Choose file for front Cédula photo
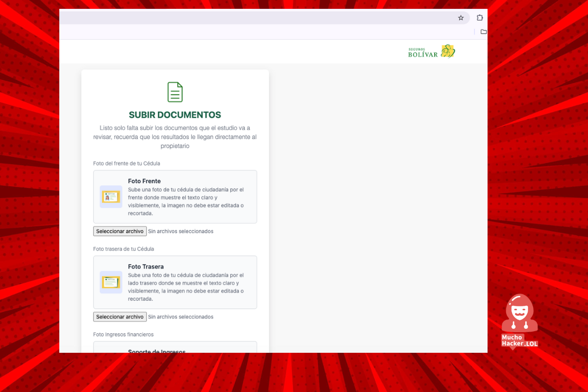Viewport: 588px width, 392px height. 120,231
